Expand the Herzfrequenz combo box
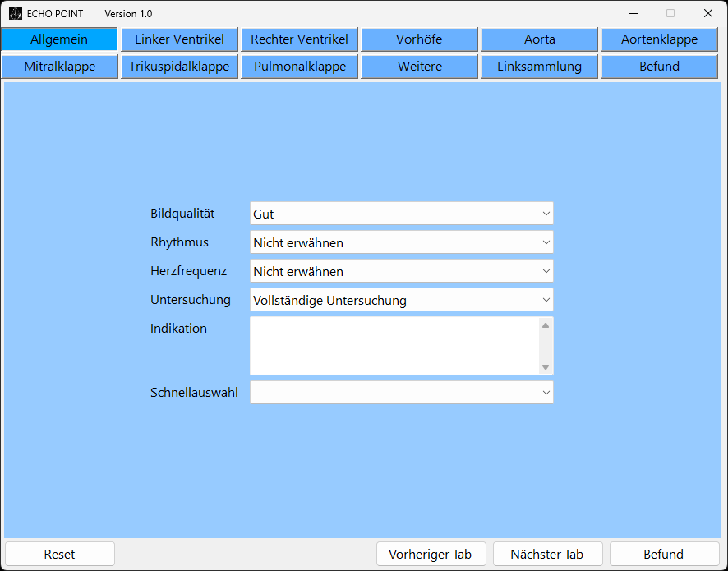 401,271
